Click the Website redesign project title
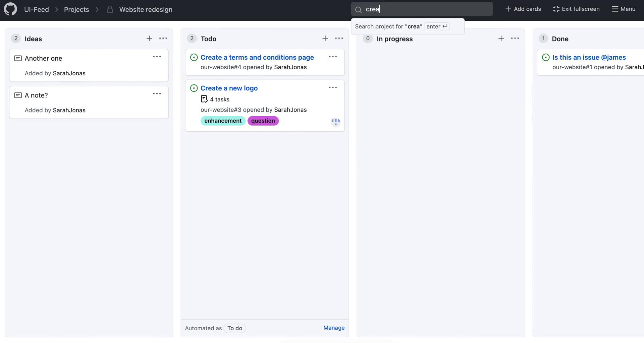The image size is (644, 343). pos(146,9)
